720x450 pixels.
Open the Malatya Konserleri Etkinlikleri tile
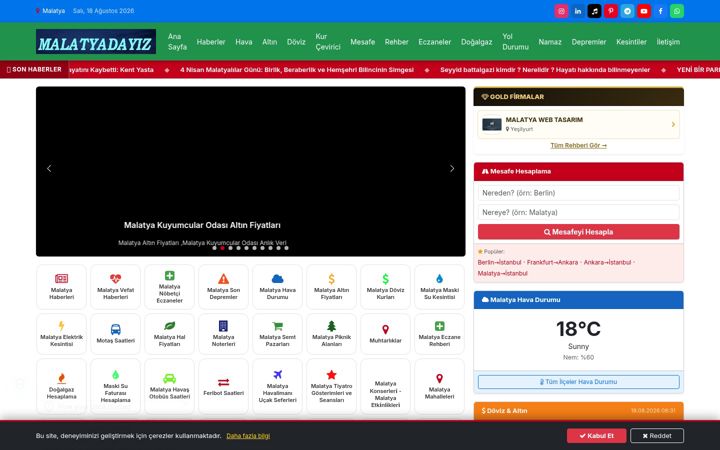click(385, 387)
